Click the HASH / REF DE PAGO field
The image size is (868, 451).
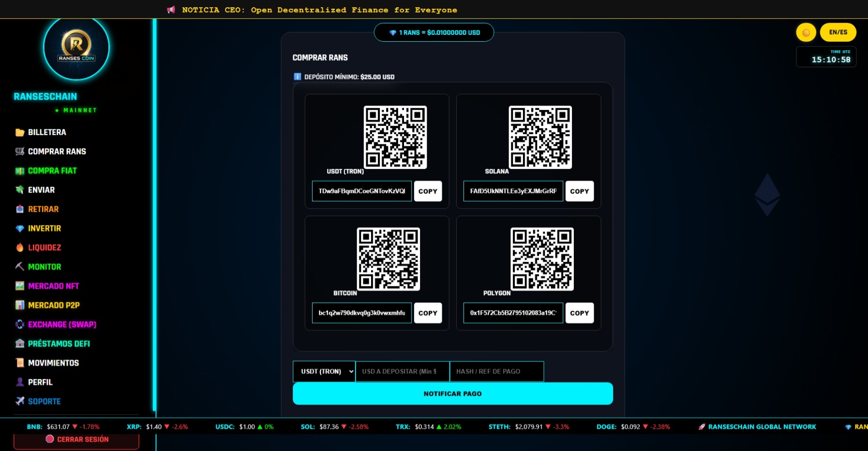click(x=497, y=371)
